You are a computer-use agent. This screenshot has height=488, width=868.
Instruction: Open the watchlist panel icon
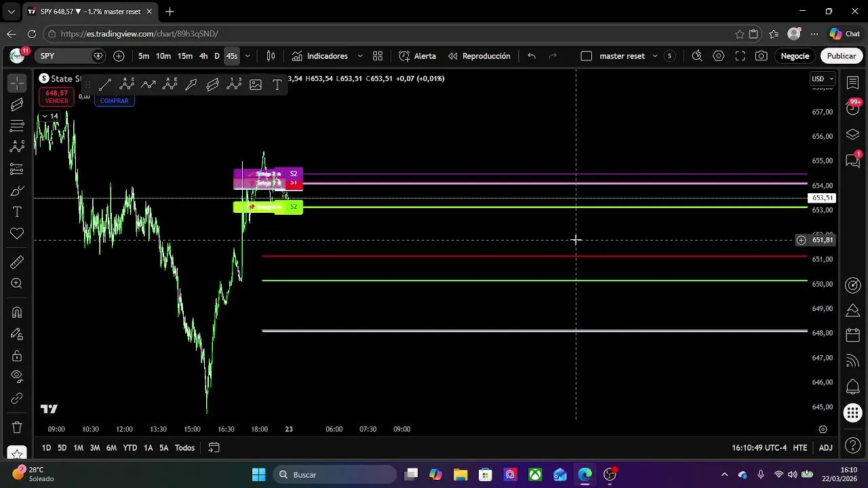tap(853, 82)
